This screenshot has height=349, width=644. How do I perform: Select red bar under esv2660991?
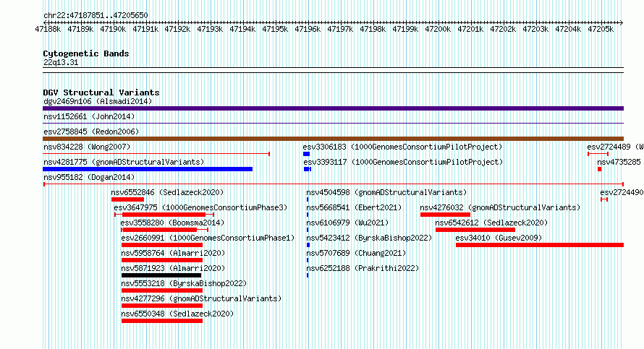[x=162, y=245]
